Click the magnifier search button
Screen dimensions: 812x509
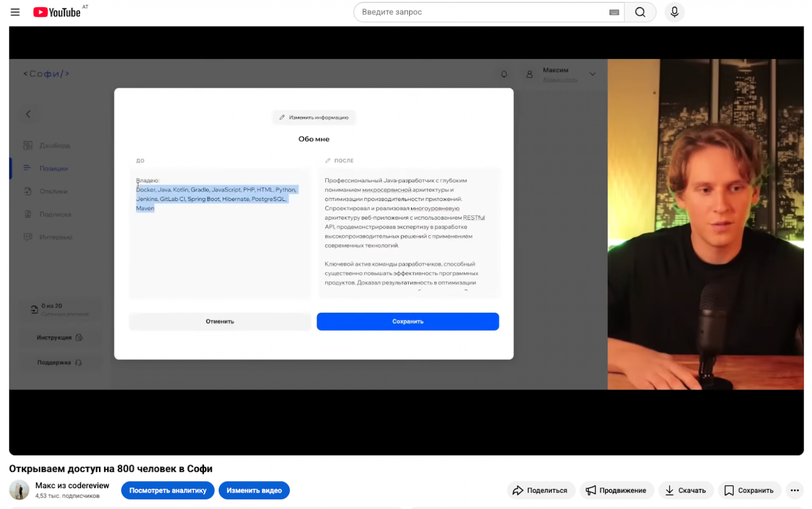(640, 12)
